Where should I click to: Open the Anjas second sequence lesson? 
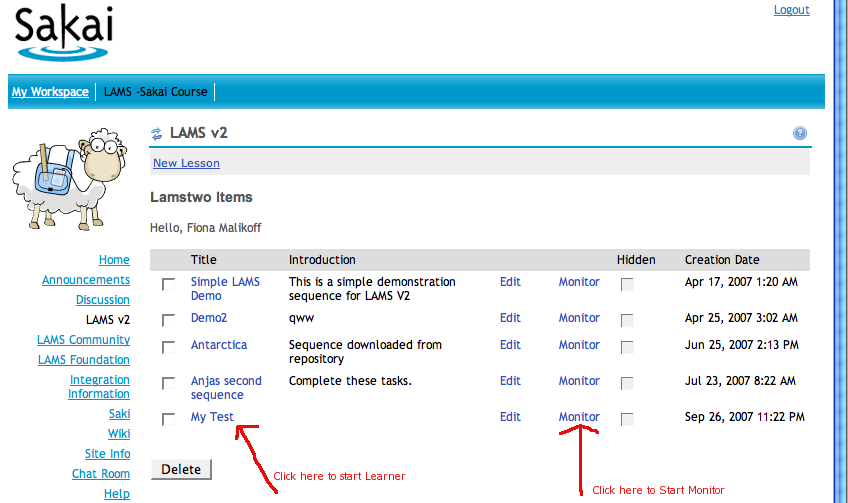(x=226, y=388)
